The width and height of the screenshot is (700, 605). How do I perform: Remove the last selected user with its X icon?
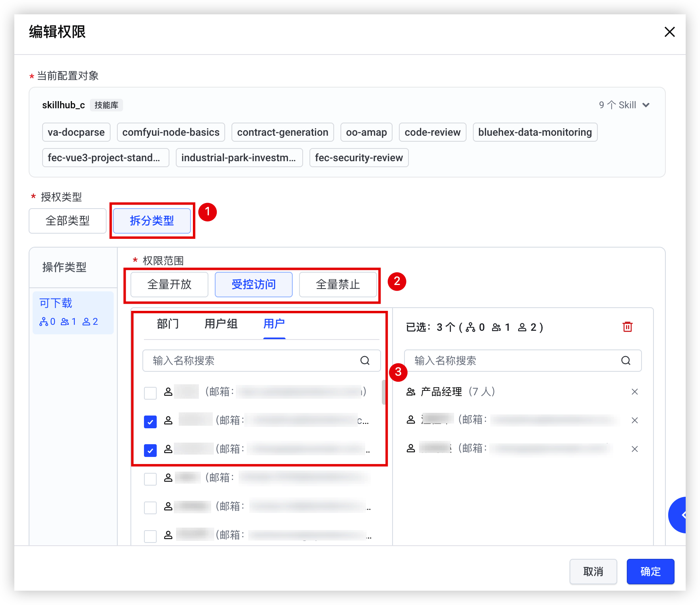point(635,449)
